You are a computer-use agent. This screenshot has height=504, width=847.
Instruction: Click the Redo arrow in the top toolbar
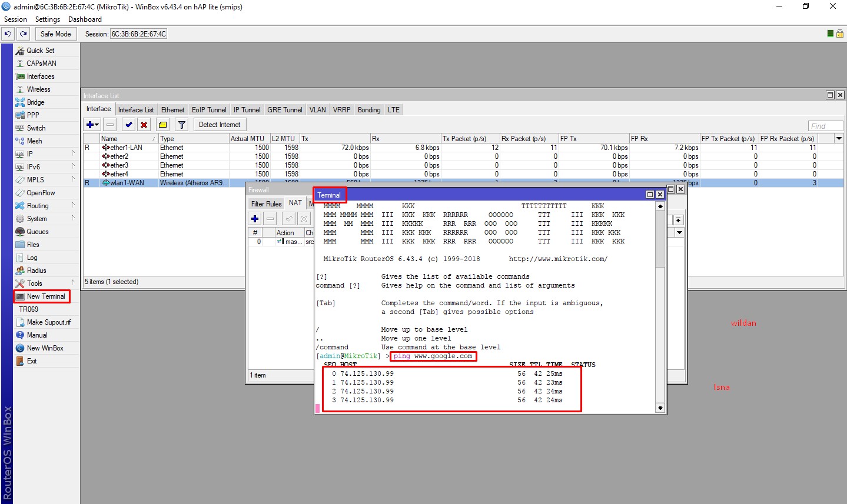[x=24, y=34]
